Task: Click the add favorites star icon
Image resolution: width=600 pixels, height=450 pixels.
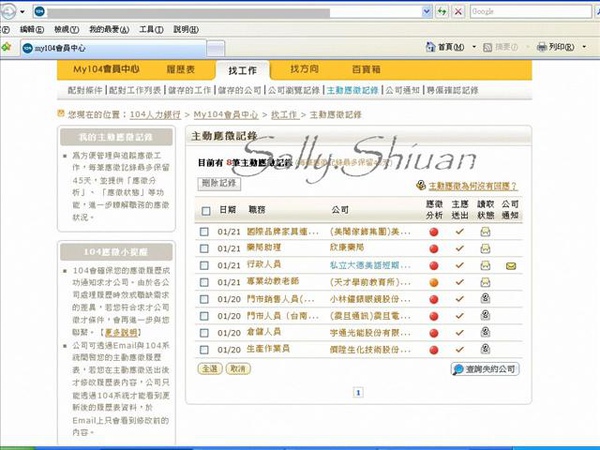Action: point(6,47)
